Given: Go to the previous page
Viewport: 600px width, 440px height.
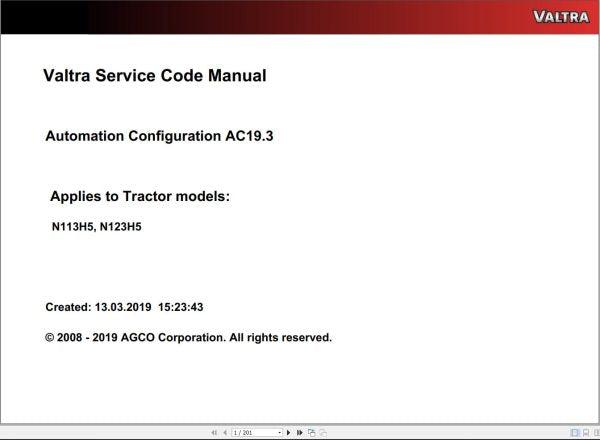Looking at the screenshot, I should point(224,433).
